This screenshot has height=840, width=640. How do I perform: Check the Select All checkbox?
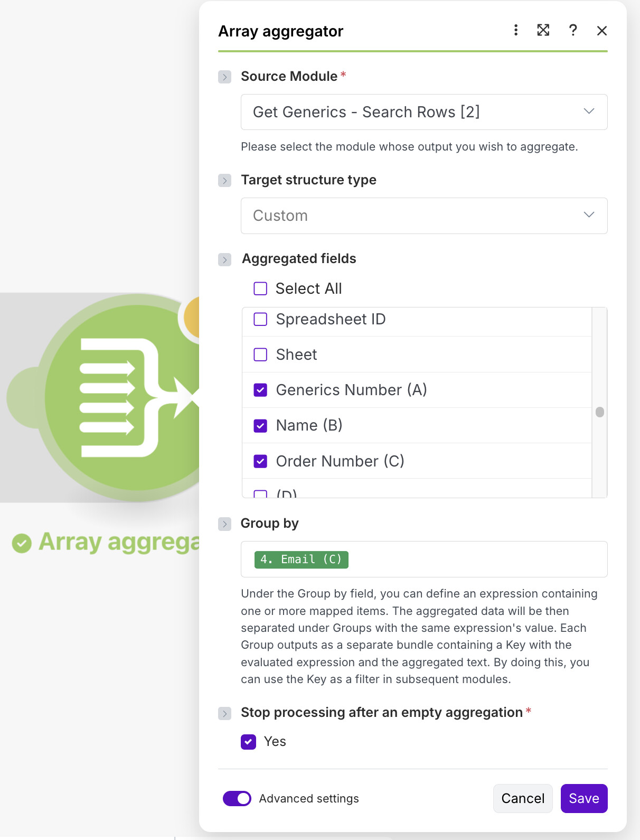[x=260, y=288]
